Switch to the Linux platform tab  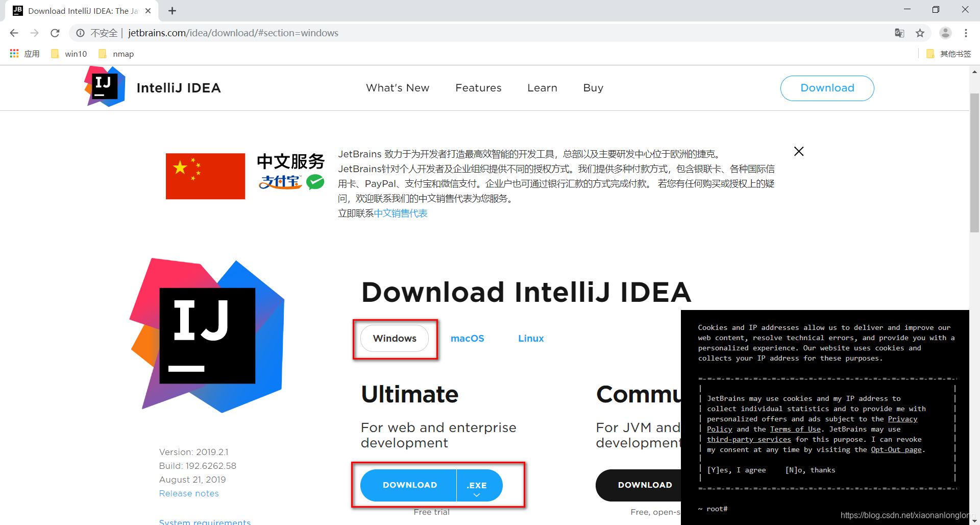point(531,338)
